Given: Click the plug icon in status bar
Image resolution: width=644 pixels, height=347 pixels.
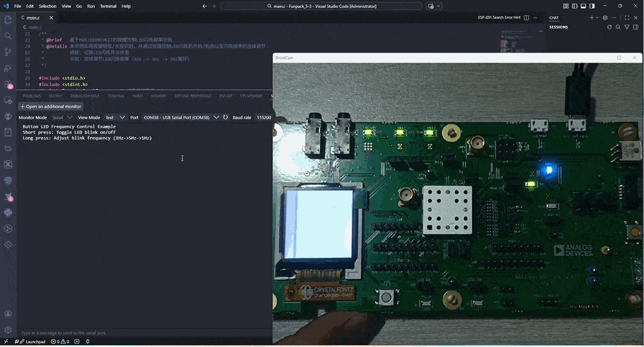Looking at the screenshot, I should pyautogui.click(x=87, y=341).
